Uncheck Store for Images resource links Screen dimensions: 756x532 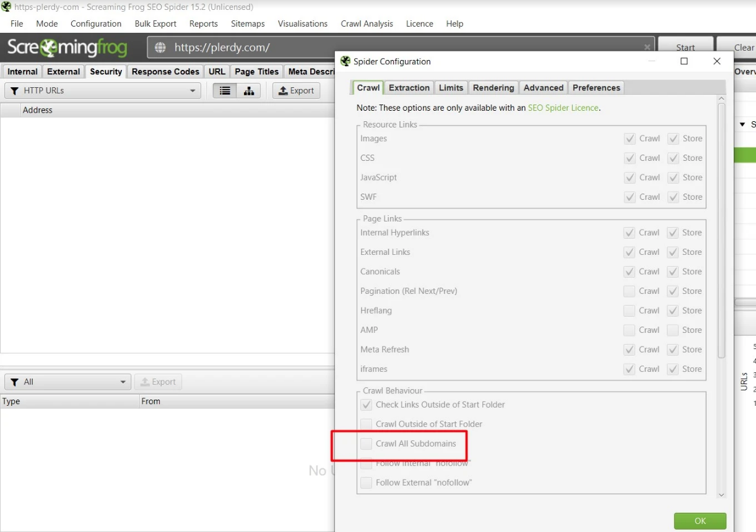672,138
